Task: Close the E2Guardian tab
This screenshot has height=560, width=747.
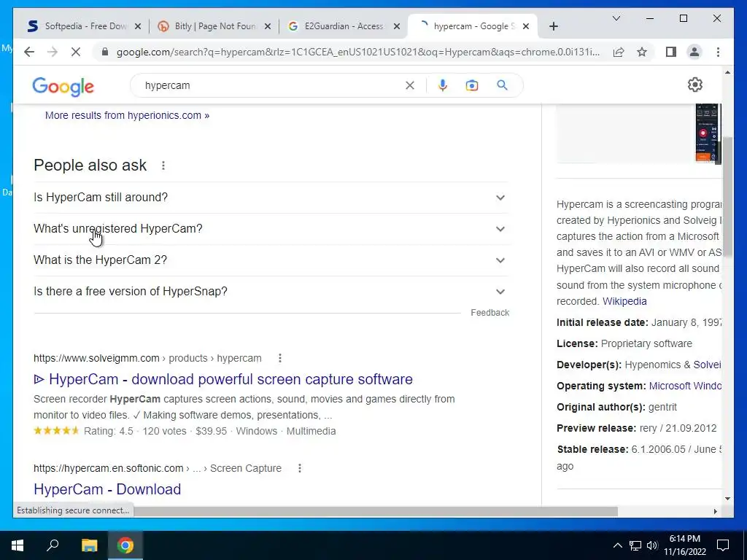Action: [x=396, y=26]
